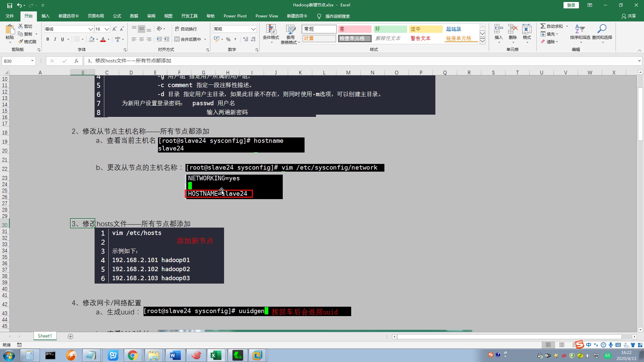Toggle Italic formatting
The height and width of the screenshot is (362, 644).
click(55, 39)
